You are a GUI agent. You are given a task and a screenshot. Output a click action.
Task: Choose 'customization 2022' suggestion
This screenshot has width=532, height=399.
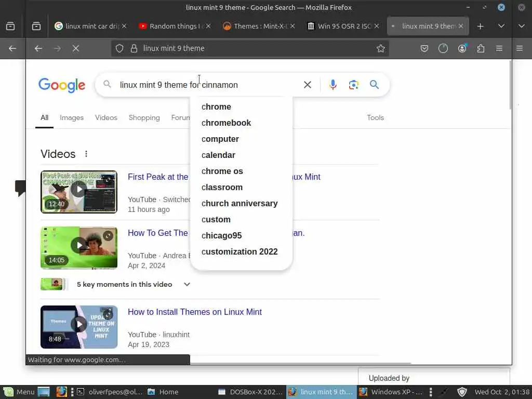241,252
